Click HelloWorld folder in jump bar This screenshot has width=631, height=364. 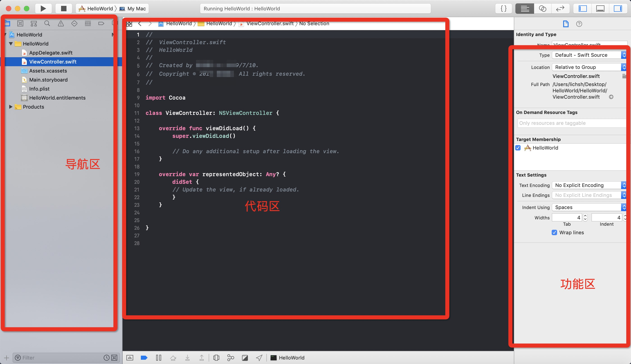(215, 23)
